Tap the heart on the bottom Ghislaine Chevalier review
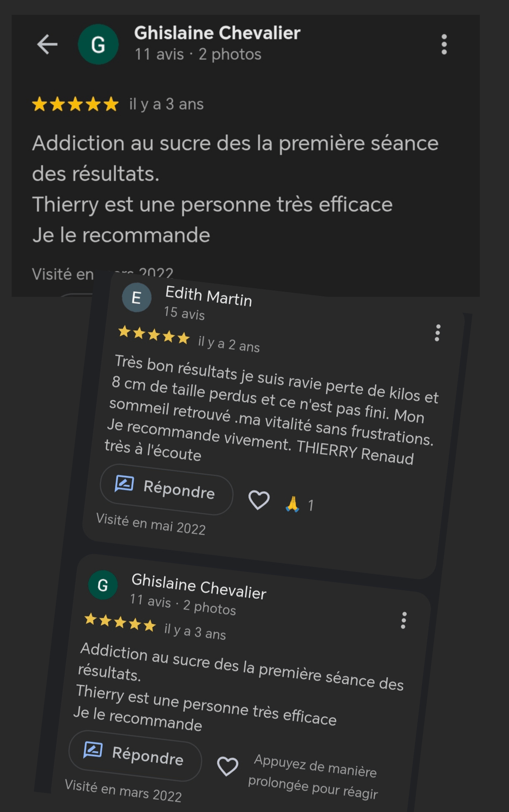The image size is (509, 812). 227,766
